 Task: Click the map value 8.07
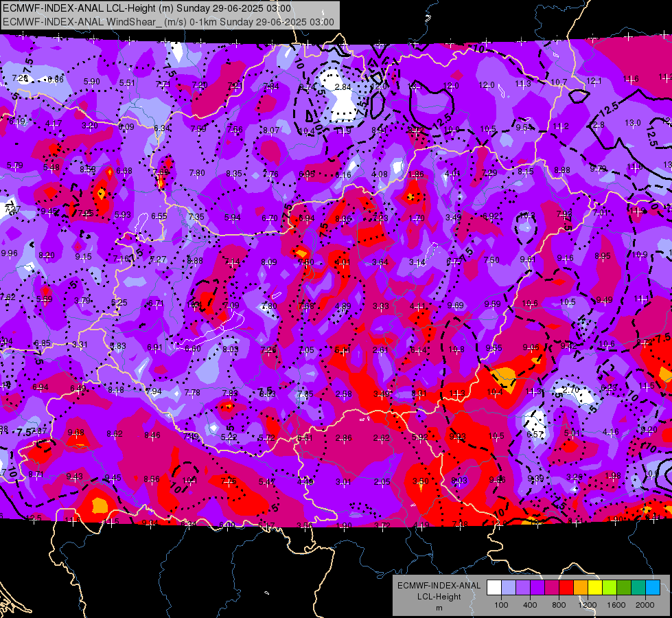pos(271,130)
